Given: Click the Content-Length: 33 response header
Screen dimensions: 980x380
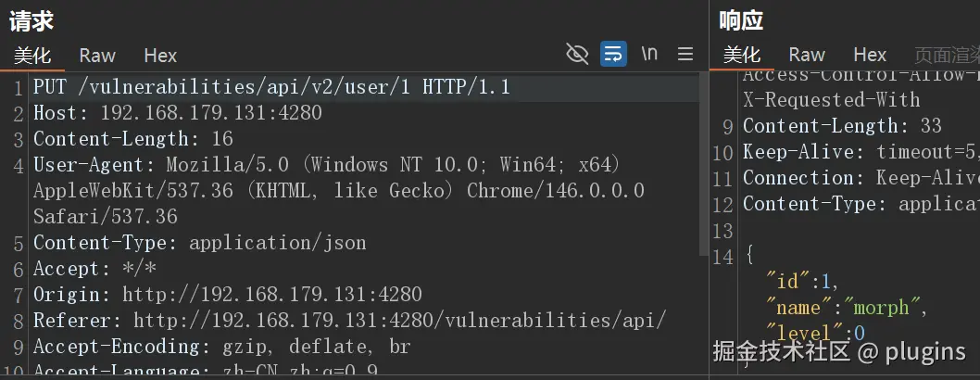Looking at the screenshot, I should tap(843, 126).
